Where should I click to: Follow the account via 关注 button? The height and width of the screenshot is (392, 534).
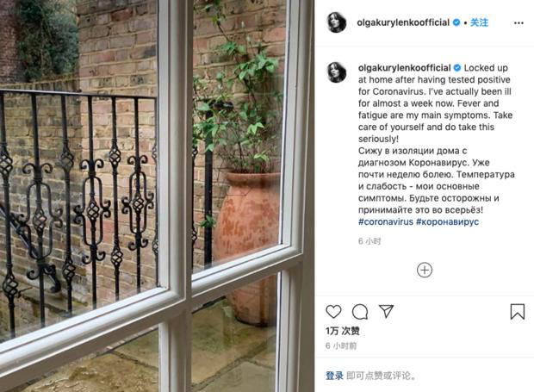[x=479, y=22]
